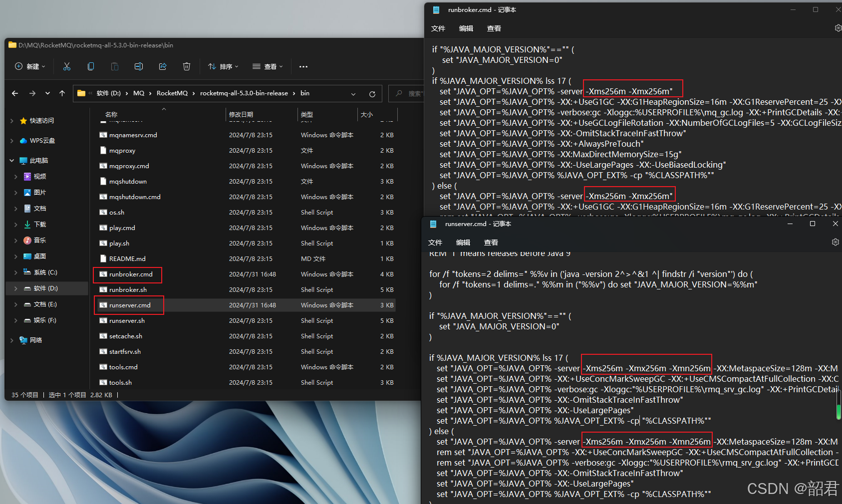Select file os.sh
The image size is (842, 504).
(117, 213)
